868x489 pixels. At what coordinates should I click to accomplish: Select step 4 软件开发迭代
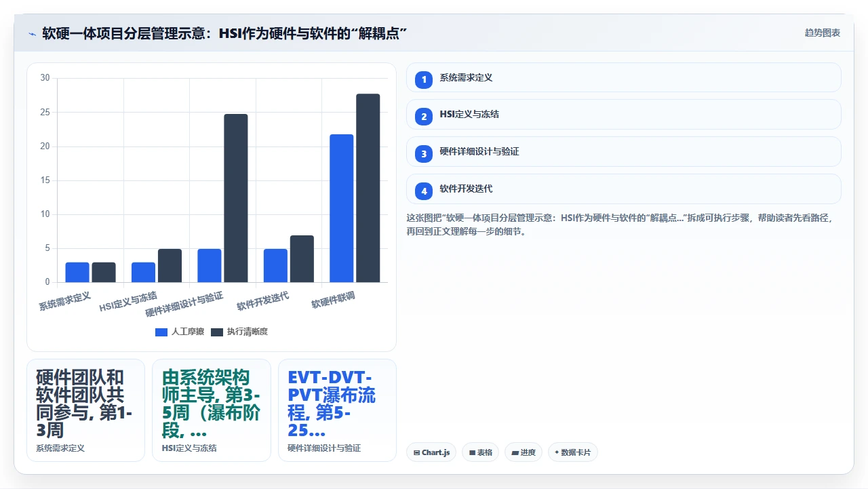coord(623,189)
